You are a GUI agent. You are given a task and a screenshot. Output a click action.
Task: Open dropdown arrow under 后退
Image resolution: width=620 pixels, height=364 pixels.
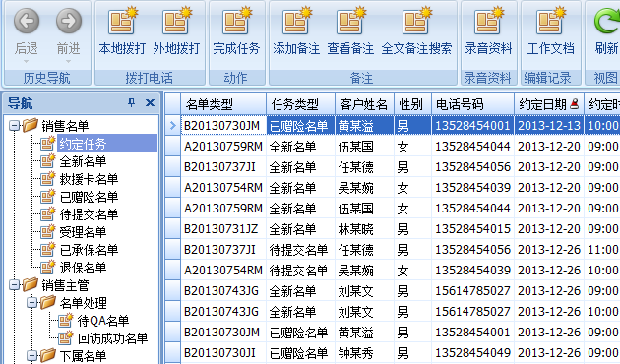(x=27, y=61)
